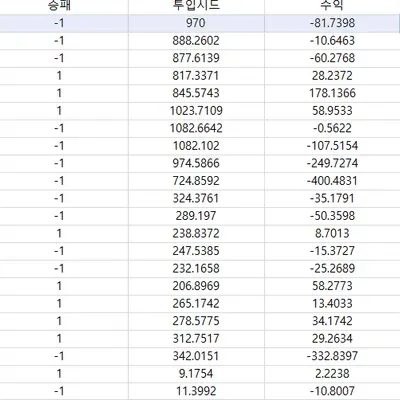Select the -35.1791 cell

pos(332,199)
